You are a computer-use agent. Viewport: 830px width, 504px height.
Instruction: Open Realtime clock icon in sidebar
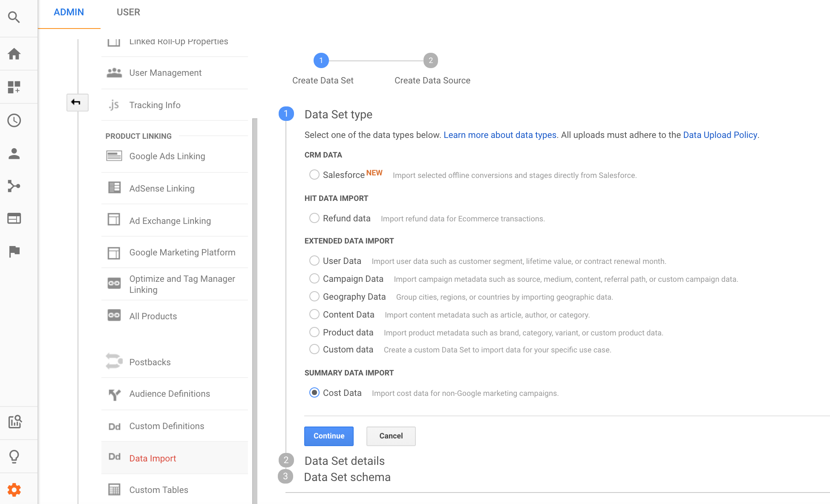point(14,120)
